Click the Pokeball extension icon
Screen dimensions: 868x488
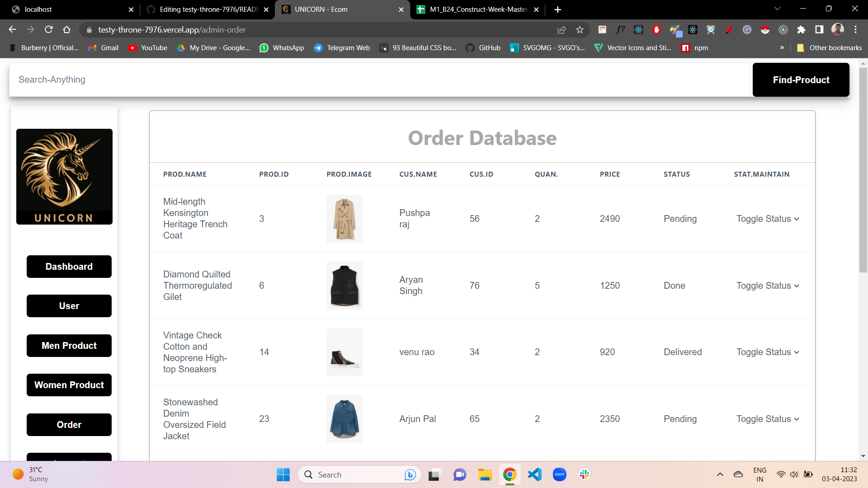(x=765, y=30)
